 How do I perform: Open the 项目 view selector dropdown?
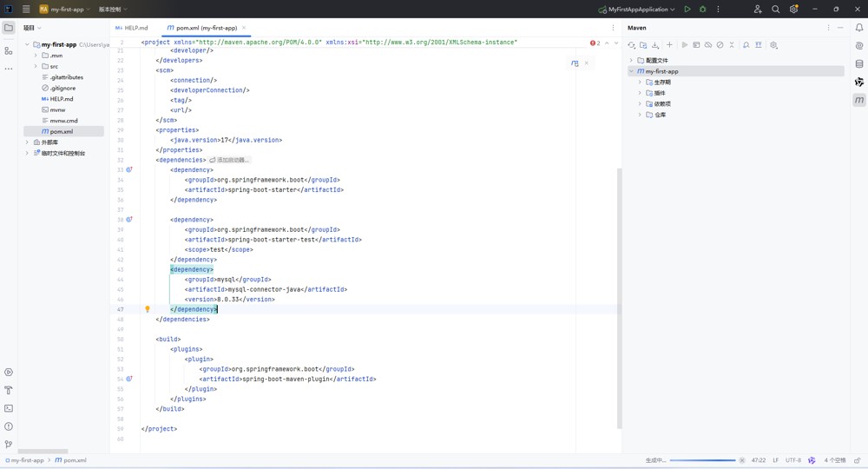pyautogui.click(x=32, y=28)
